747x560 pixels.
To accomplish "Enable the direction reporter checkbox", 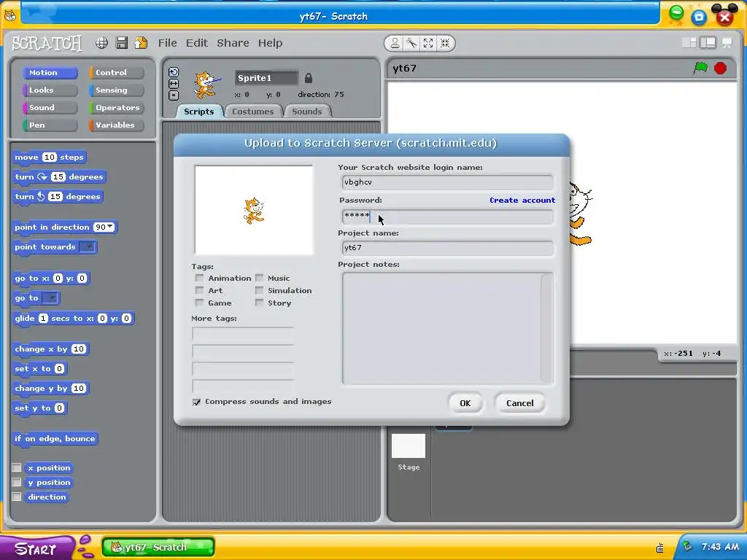I will point(17,497).
